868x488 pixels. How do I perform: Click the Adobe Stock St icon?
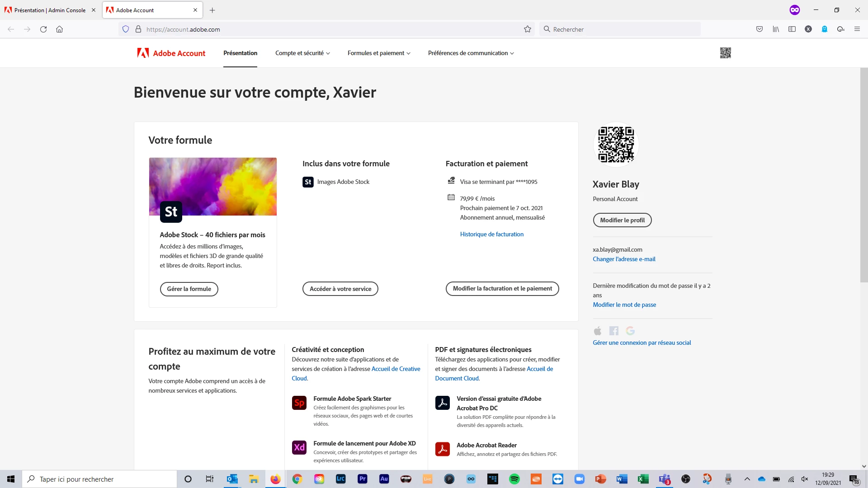(x=171, y=212)
